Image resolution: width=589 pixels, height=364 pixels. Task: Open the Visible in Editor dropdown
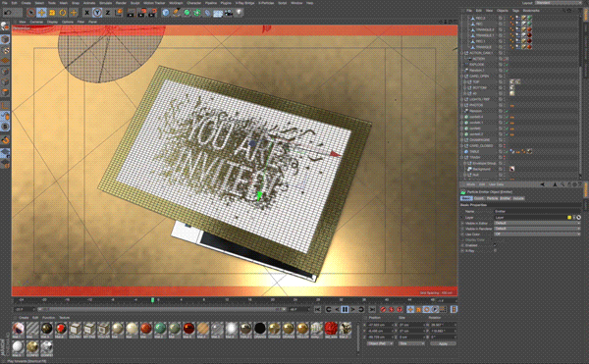[537, 223]
